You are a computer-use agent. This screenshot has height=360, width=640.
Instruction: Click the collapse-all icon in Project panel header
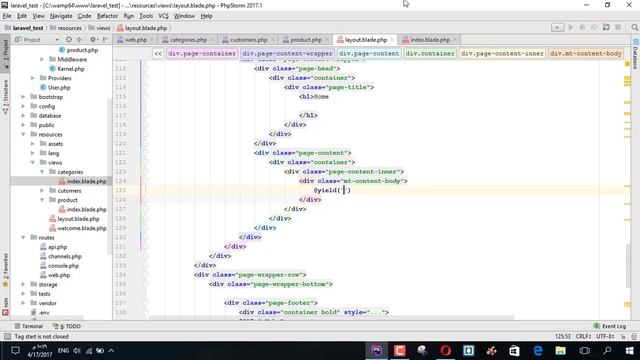click(x=79, y=40)
